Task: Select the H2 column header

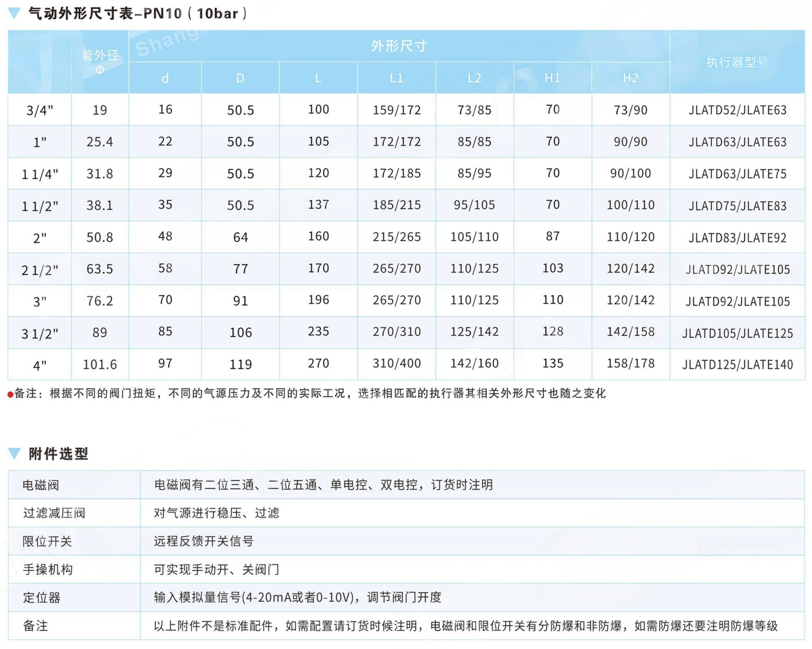Action: pyautogui.click(x=630, y=78)
